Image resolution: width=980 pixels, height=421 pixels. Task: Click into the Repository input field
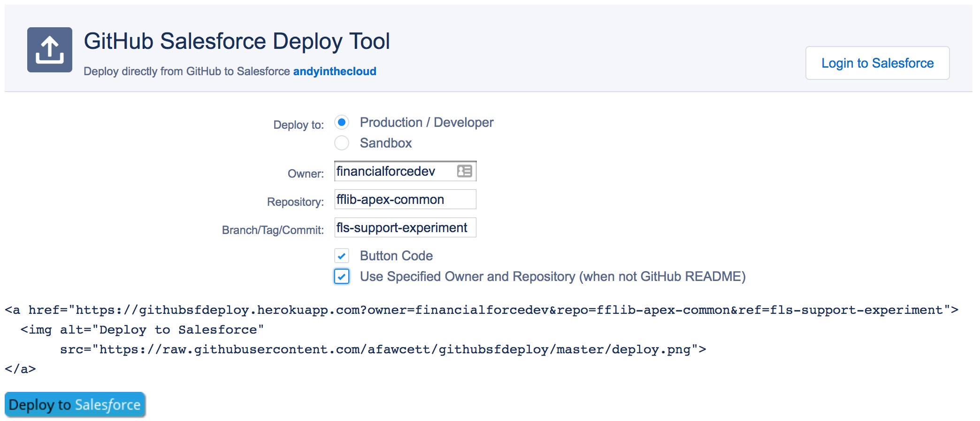point(405,200)
